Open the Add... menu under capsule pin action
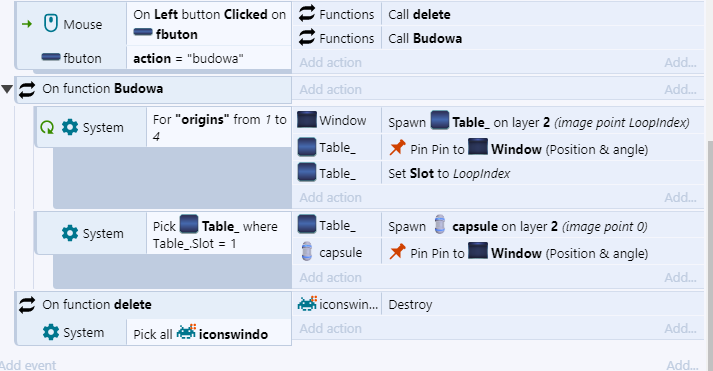Viewport: 713px width, 371px height. pyautogui.click(x=680, y=277)
